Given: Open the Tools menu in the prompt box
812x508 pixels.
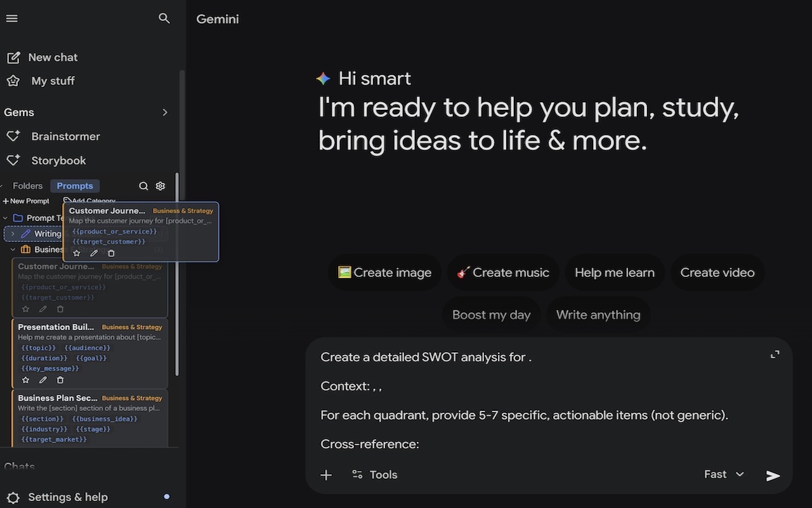Looking at the screenshot, I should (375, 475).
